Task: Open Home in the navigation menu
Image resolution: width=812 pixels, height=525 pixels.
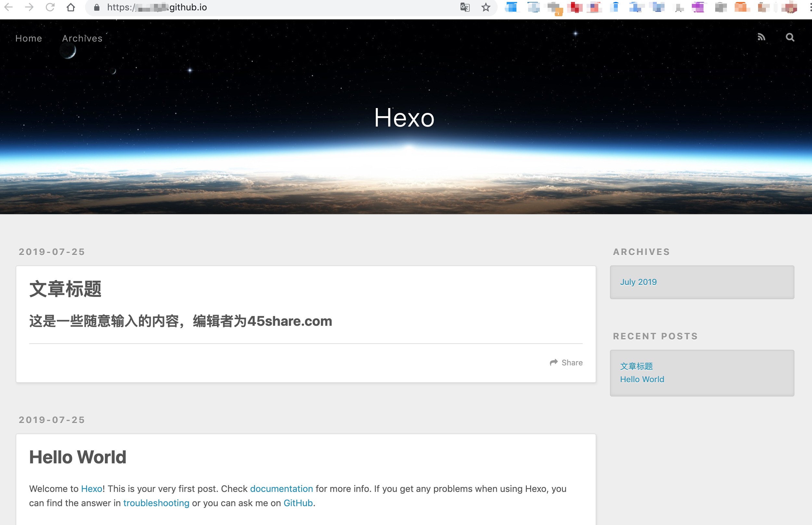Action: point(29,38)
